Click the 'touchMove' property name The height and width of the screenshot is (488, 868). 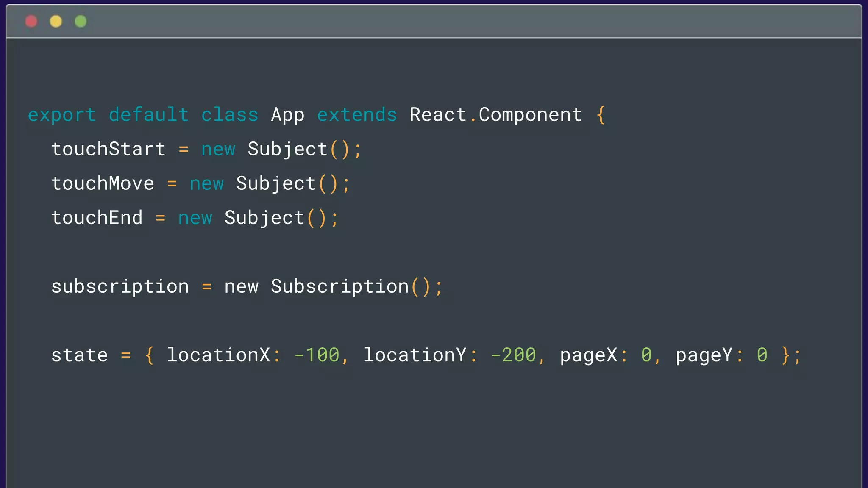click(x=103, y=183)
